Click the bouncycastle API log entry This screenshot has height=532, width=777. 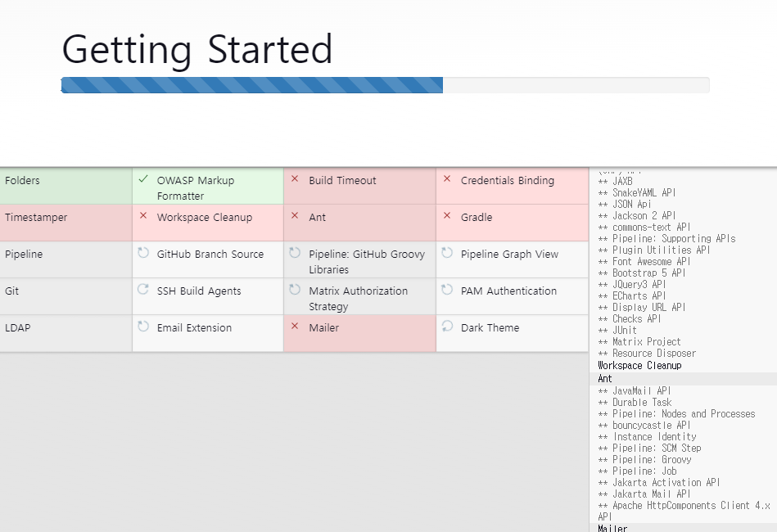pos(644,425)
